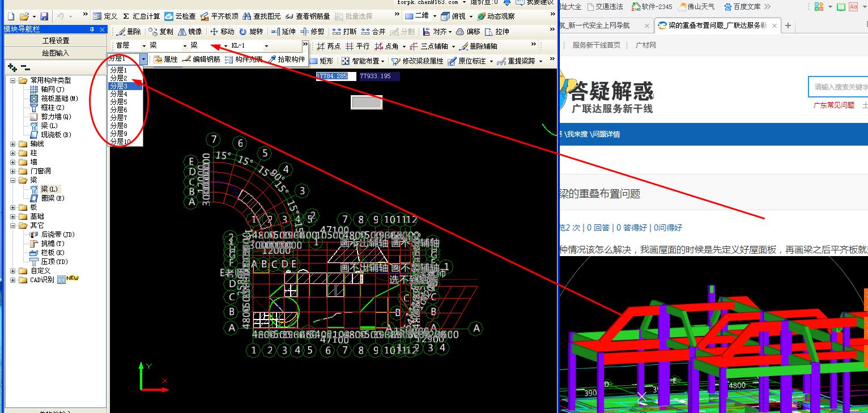Viewport: 868px width, 413px height.
Task: Click 删除 delete tool
Action: (129, 32)
